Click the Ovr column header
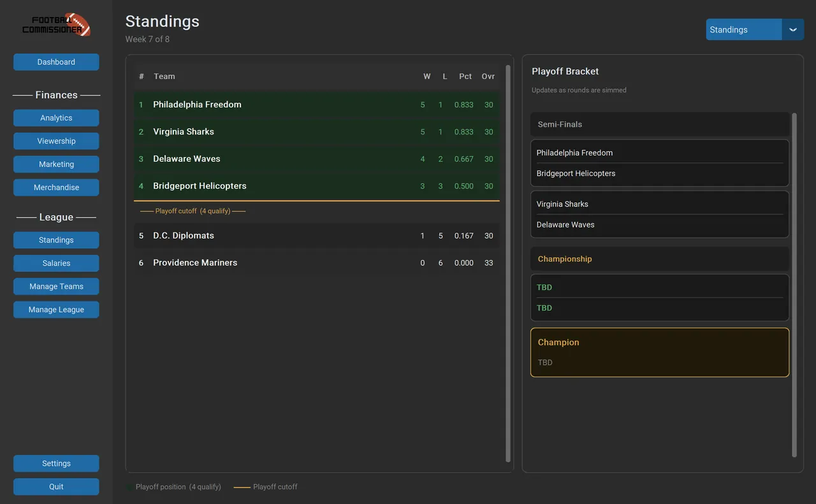816x504 pixels. pos(488,76)
